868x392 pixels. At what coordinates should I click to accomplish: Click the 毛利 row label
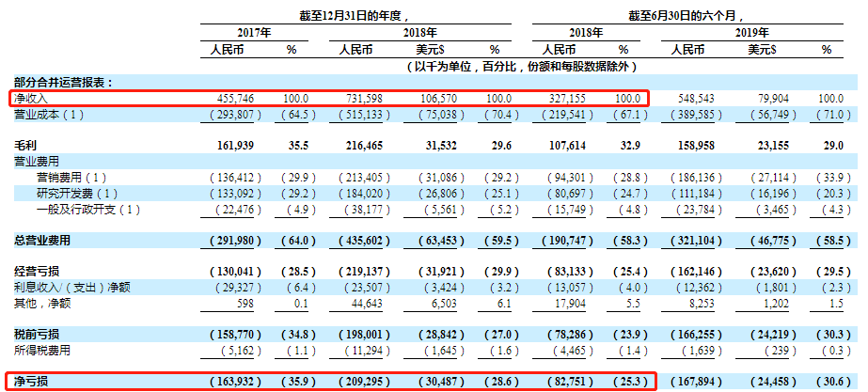click(x=24, y=146)
